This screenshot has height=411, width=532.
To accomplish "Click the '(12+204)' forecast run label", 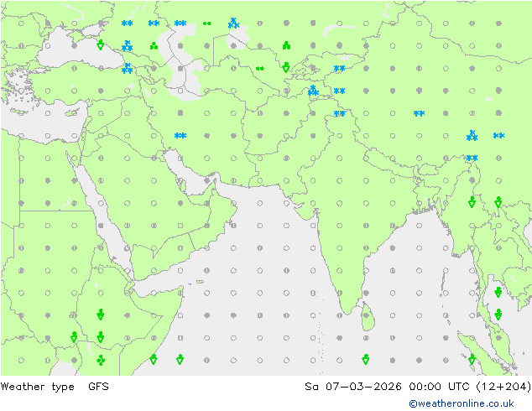I will coord(503,387).
